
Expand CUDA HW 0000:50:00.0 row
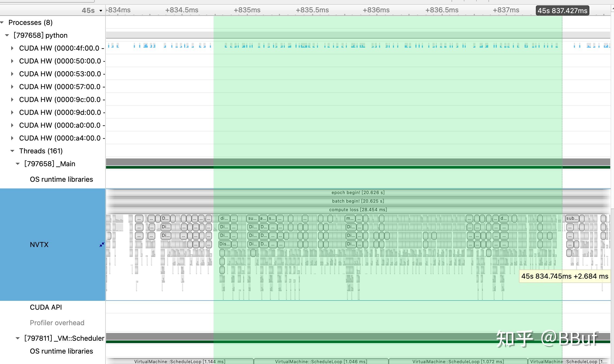pyautogui.click(x=12, y=61)
